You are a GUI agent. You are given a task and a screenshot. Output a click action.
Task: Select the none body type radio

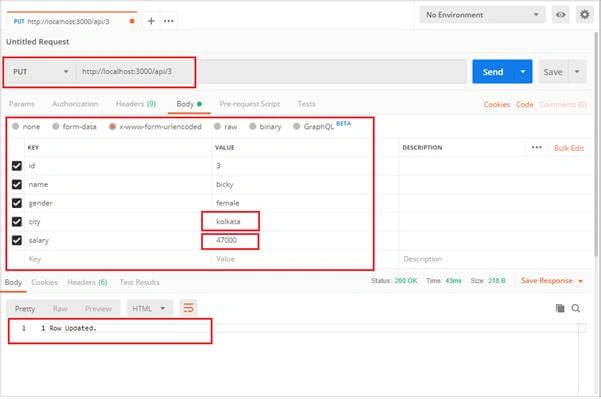point(15,126)
